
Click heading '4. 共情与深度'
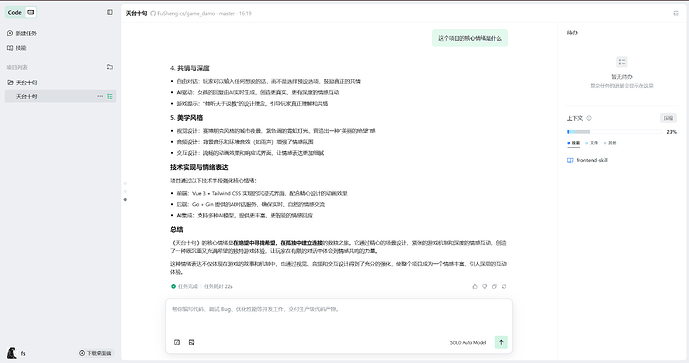[189, 68]
